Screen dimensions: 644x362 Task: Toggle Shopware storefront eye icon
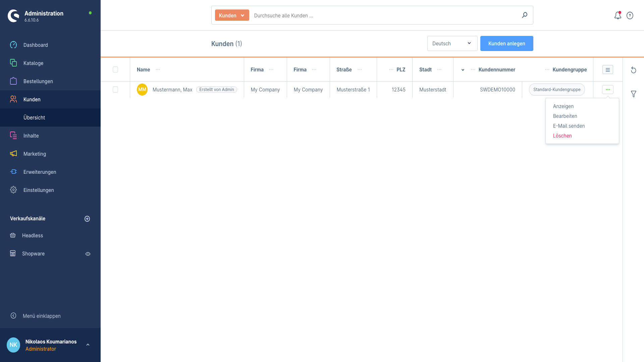tap(88, 254)
